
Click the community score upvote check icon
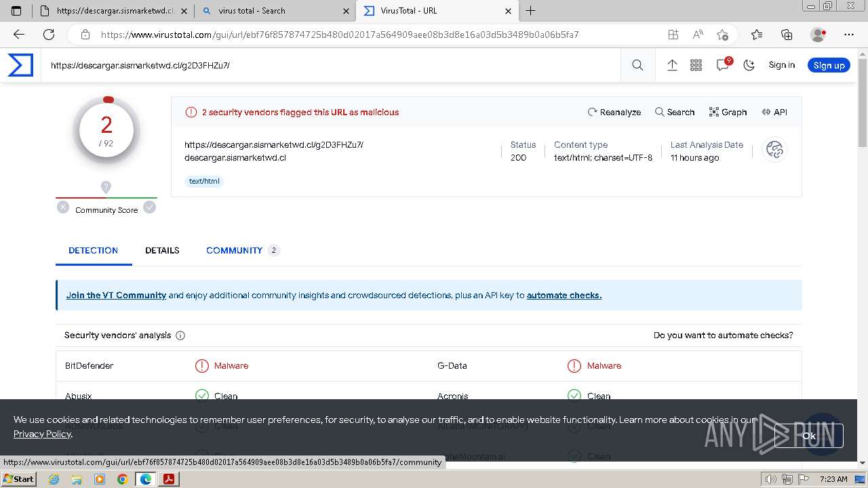click(x=150, y=207)
